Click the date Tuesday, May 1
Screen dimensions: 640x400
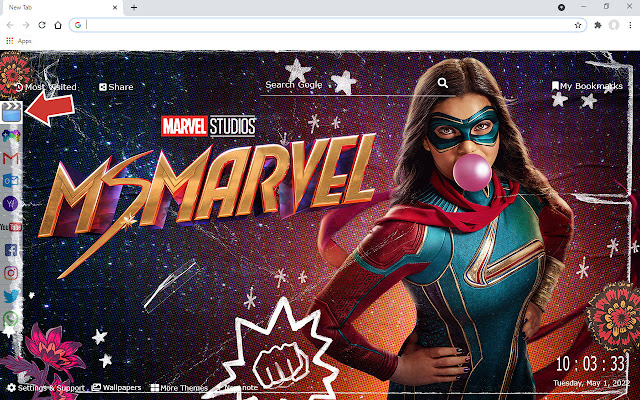coord(592,383)
